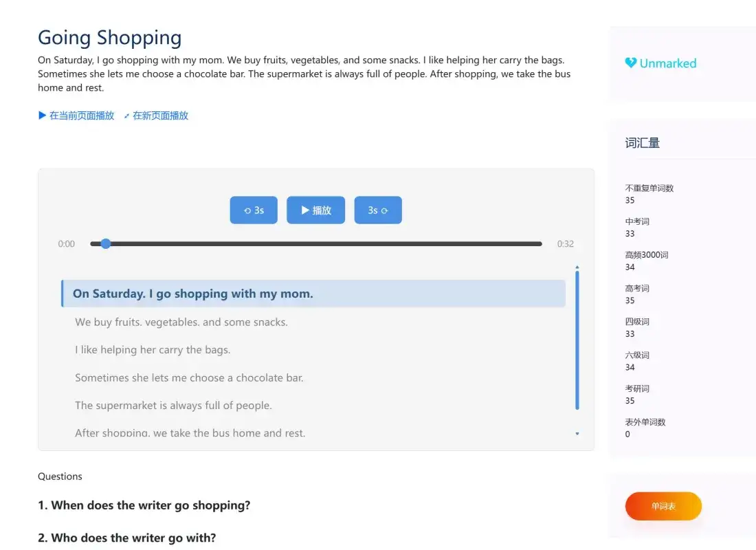Viewport: 756px width, 550px height.
Task: Click the audio progress slider handle
Action: click(106, 243)
